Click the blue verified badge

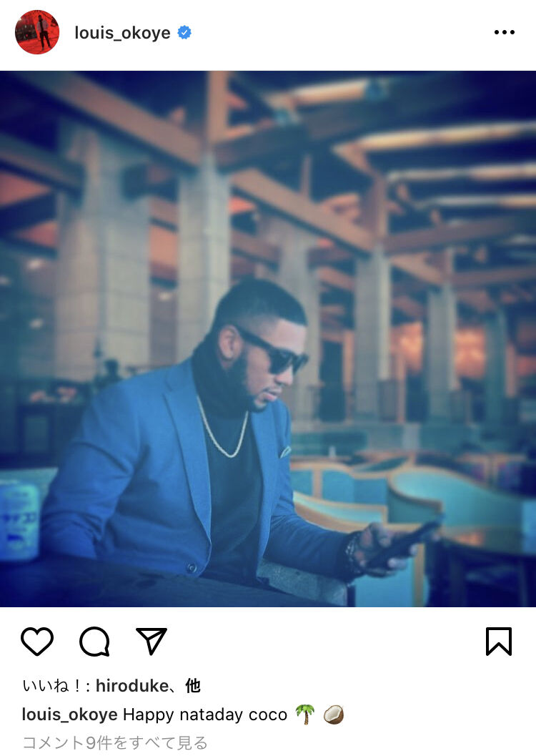pos(184,32)
